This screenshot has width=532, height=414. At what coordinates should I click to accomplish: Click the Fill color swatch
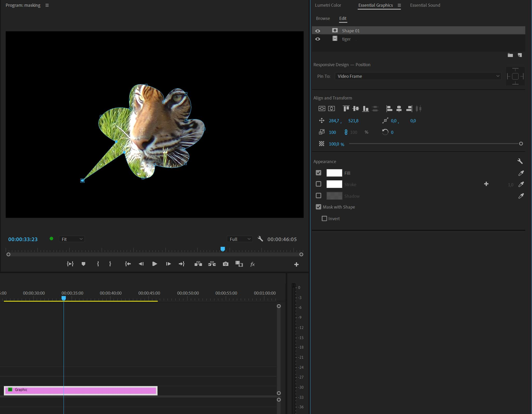pyautogui.click(x=334, y=173)
